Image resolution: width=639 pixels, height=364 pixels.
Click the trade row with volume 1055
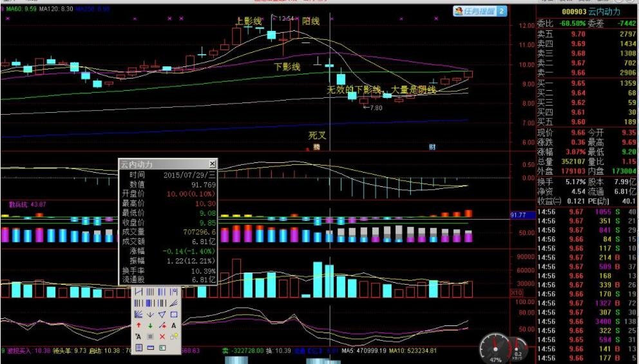pyautogui.click(x=587, y=212)
